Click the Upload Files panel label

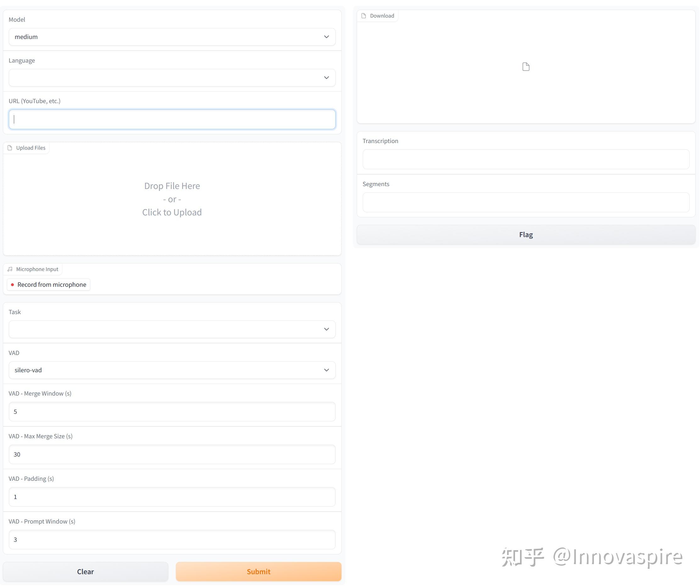click(x=31, y=148)
